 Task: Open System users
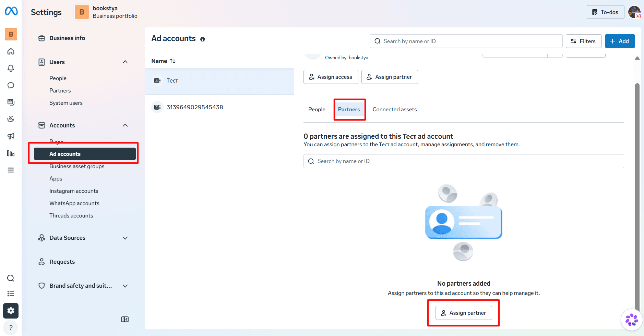click(66, 103)
